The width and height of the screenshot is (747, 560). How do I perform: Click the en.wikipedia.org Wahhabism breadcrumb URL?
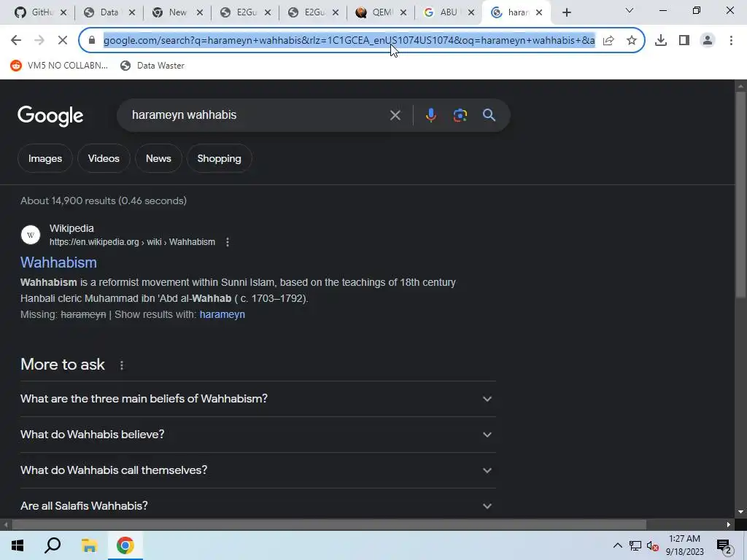point(133,242)
